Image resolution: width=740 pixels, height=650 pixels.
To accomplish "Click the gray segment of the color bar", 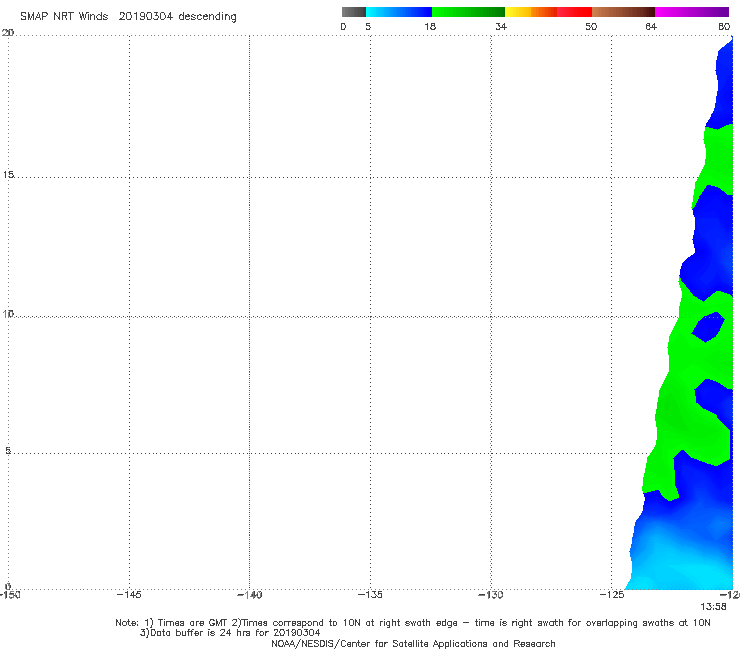I will (353, 12).
